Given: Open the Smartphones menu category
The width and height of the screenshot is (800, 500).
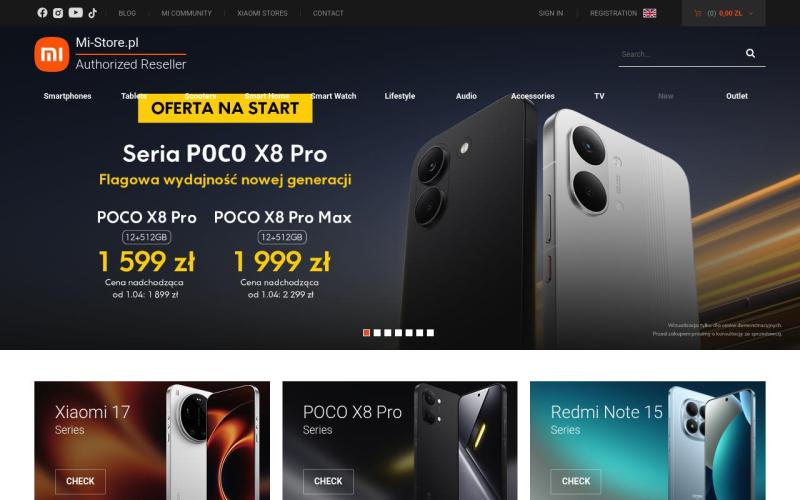Looking at the screenshot, I should (x=67, y=96).
